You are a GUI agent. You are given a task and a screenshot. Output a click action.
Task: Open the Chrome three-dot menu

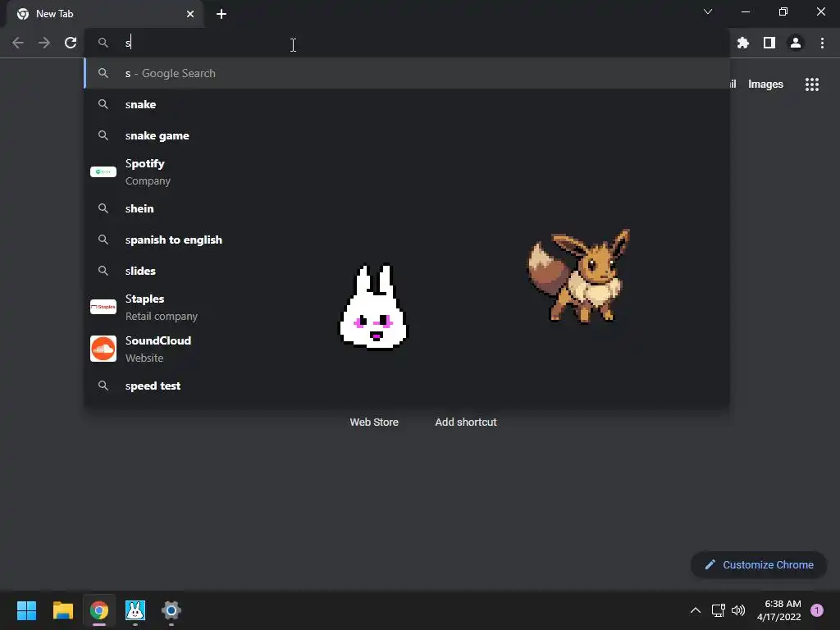tap(822, 43)
